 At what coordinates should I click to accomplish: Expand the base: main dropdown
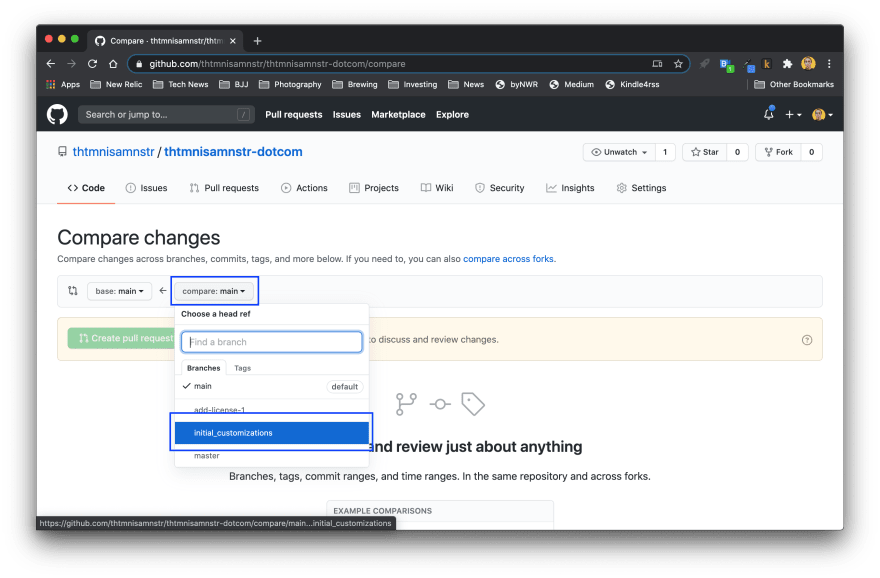point(118,291)
